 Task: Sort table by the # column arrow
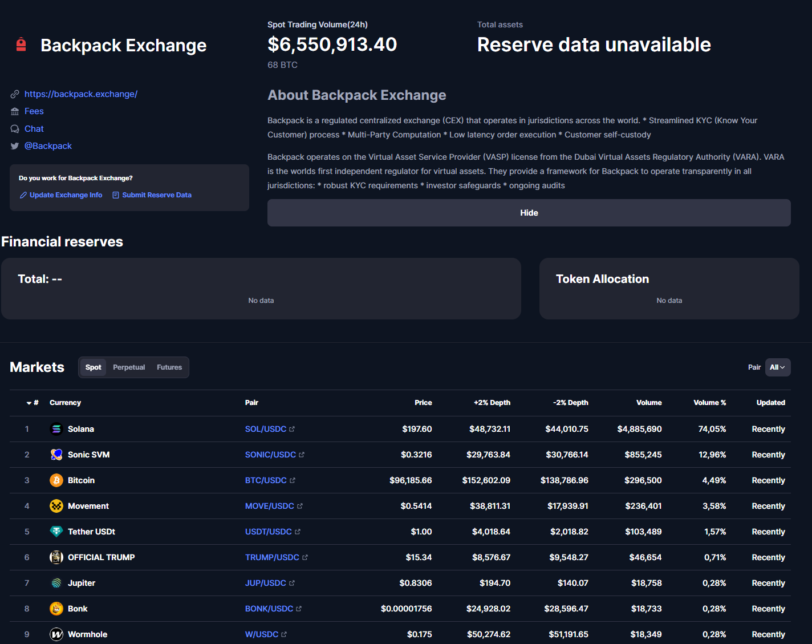29,403
